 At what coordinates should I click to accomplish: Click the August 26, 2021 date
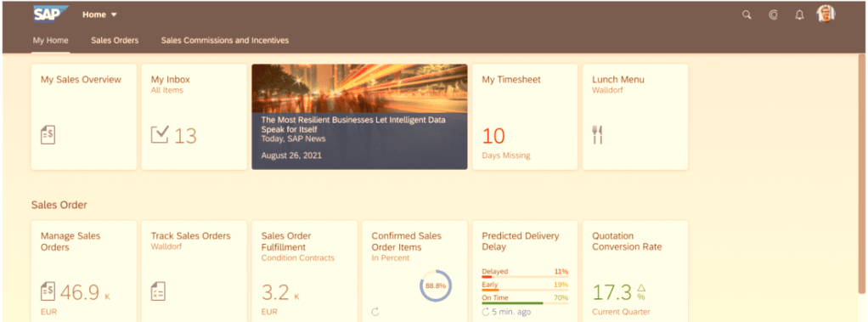click(x=291, y=155)
